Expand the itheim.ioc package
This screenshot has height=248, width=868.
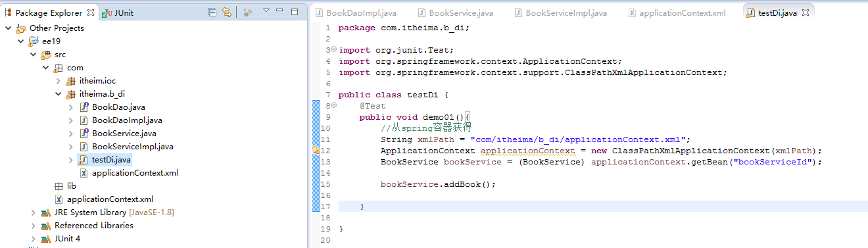[59, 81]
